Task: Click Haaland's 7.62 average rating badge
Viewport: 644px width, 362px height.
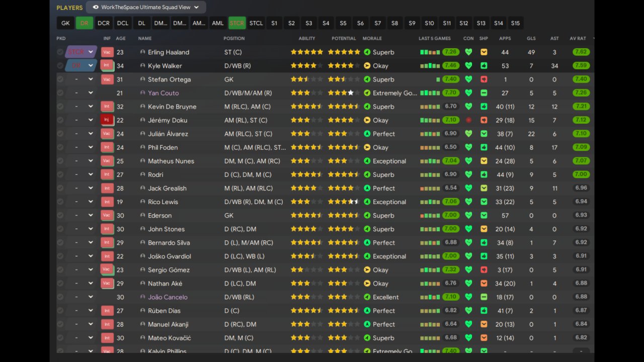Action: 581,52
